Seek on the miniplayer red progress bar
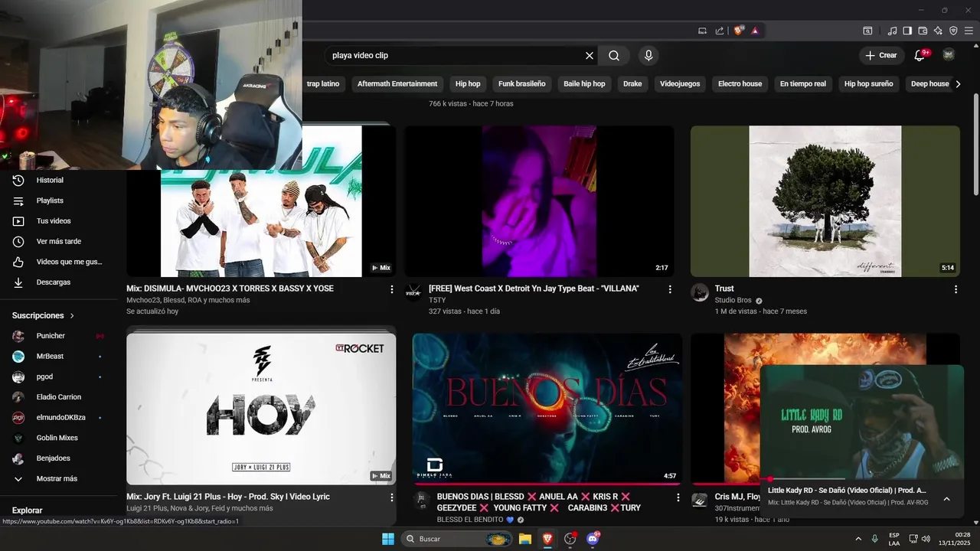The height and width of the screenshot is (551, 980). coord(862,479)
